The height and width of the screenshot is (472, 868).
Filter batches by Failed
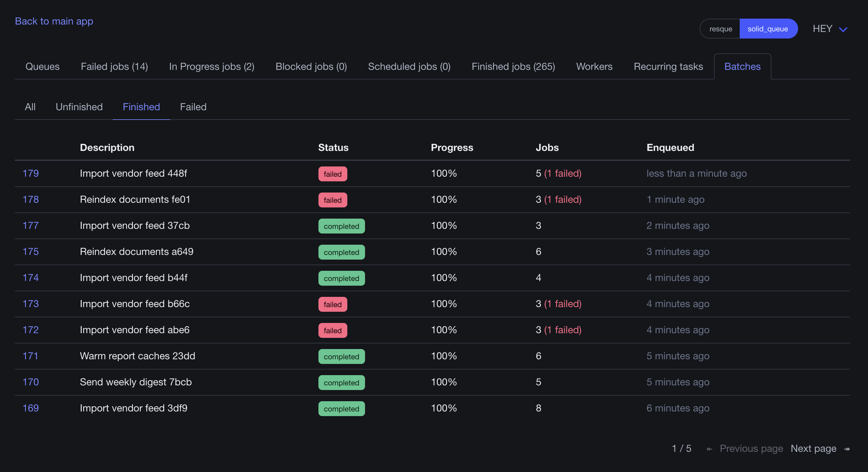[x=193, y=107]
